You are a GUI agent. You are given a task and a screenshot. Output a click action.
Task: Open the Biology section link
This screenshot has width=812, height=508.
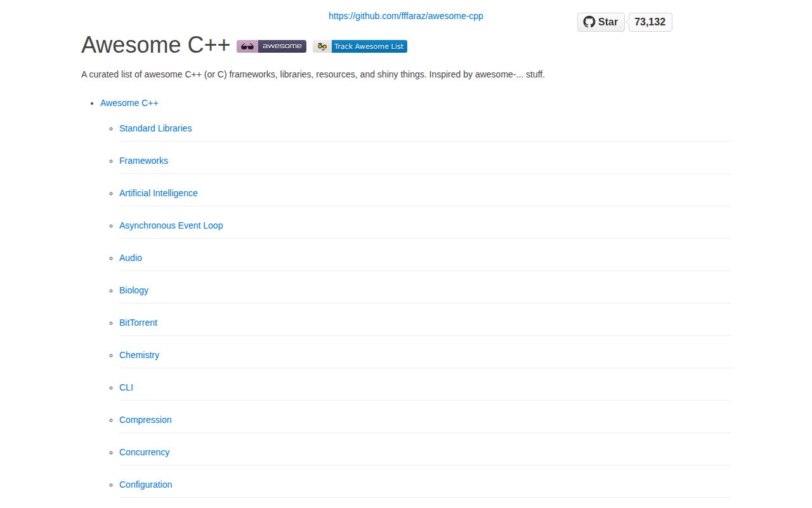pyautogui.click(x=134, y=290)
